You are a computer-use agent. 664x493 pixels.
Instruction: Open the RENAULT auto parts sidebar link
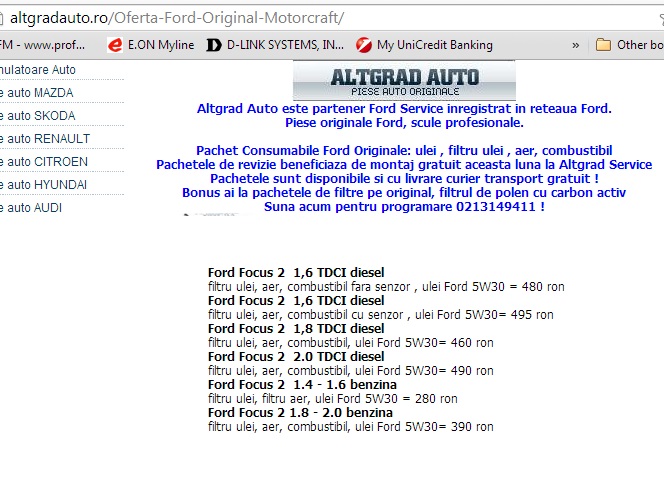click(x=45, y=139)
